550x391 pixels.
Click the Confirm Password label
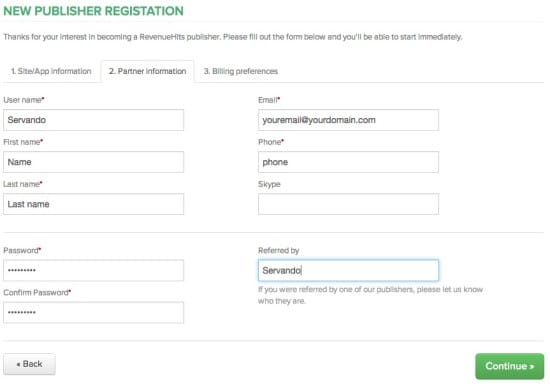point(37,292)
